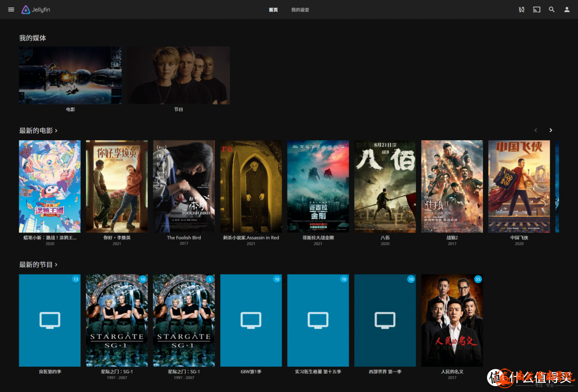Click the 西部世界 第一季 title text
Viewport: 578px width, 392px height.
385,372
